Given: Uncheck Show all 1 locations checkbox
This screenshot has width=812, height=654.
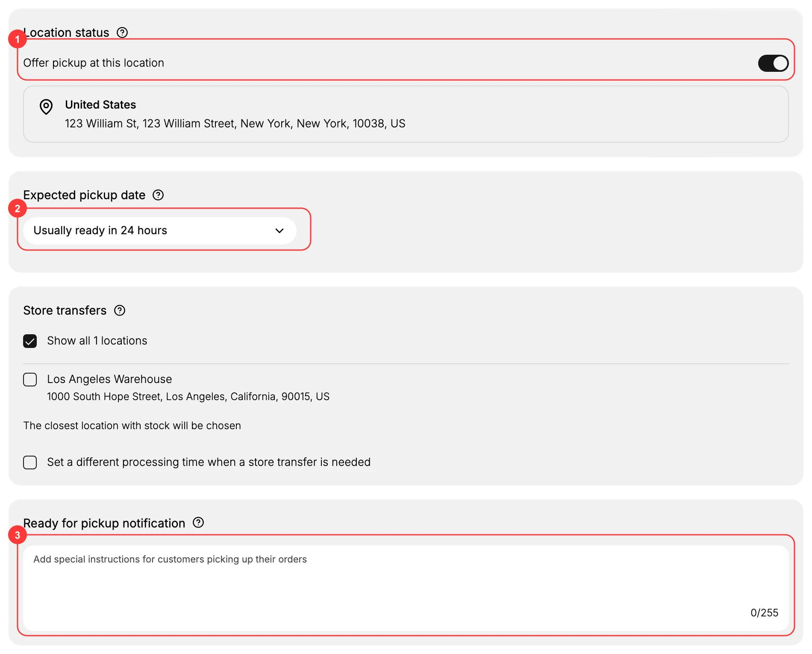Looking at the screenshot, I should [30, 341].
